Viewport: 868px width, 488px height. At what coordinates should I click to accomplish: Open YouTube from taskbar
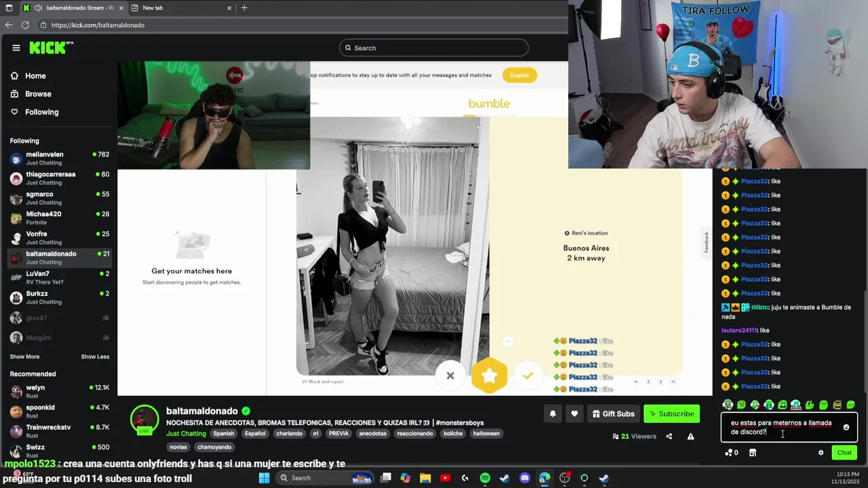pyautogui.click(x=445, y=478)
